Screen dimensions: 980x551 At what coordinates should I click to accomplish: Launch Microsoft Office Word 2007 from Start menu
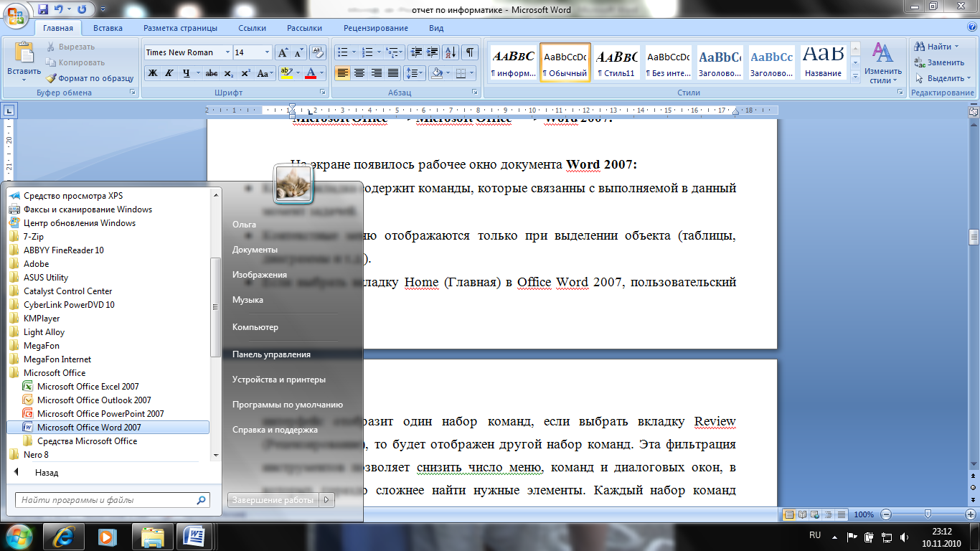pyautogui.click(x=108, y=427)
